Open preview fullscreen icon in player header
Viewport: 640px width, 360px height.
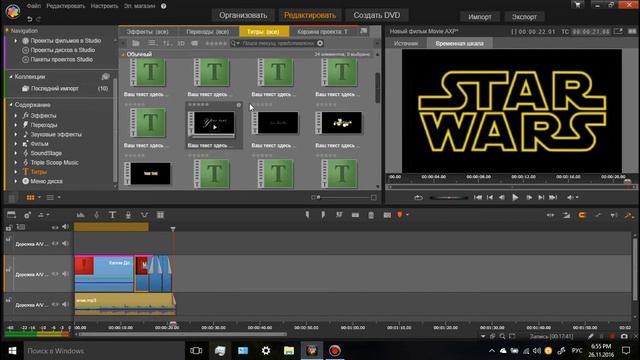[618, 31]
